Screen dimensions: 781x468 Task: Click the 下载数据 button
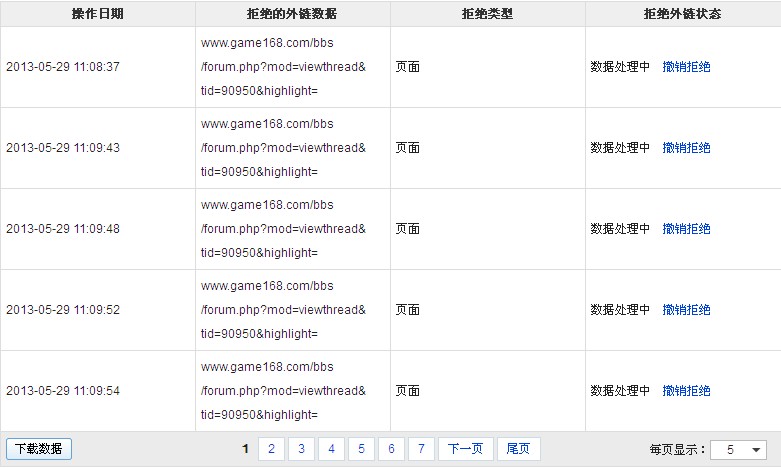click(39, 449)
